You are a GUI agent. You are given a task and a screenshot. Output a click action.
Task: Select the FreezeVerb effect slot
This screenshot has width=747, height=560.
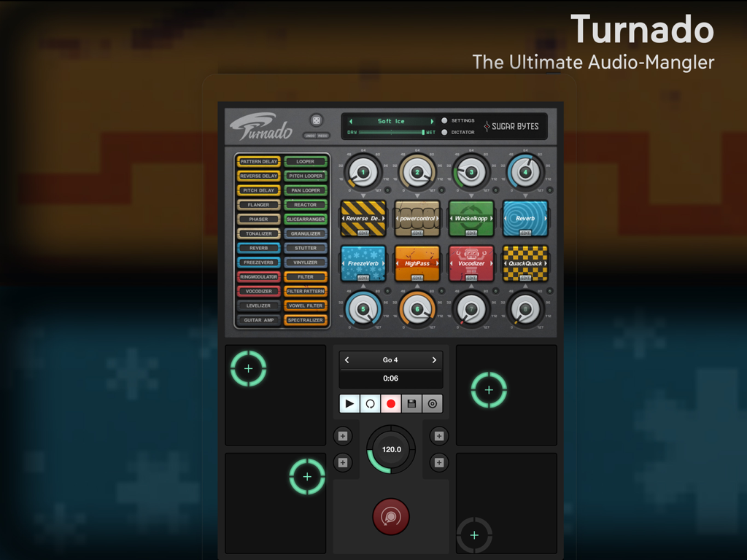363,263
